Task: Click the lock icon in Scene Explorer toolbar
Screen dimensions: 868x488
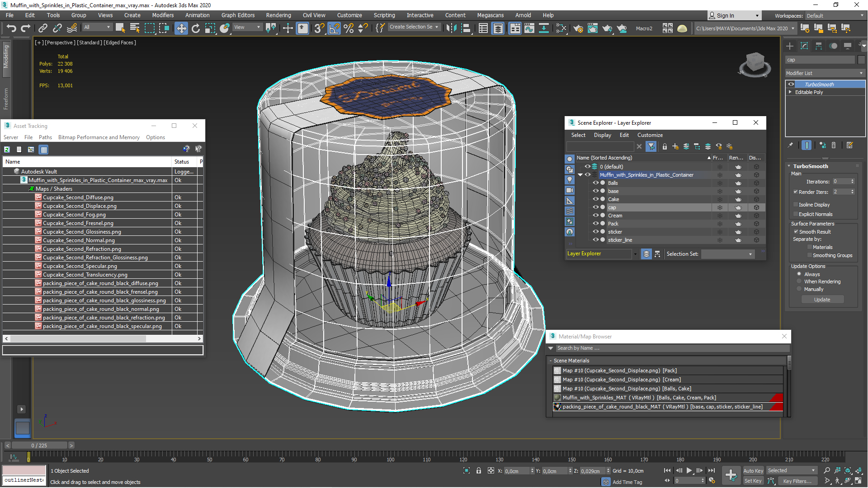Action: tap(665, 146)
